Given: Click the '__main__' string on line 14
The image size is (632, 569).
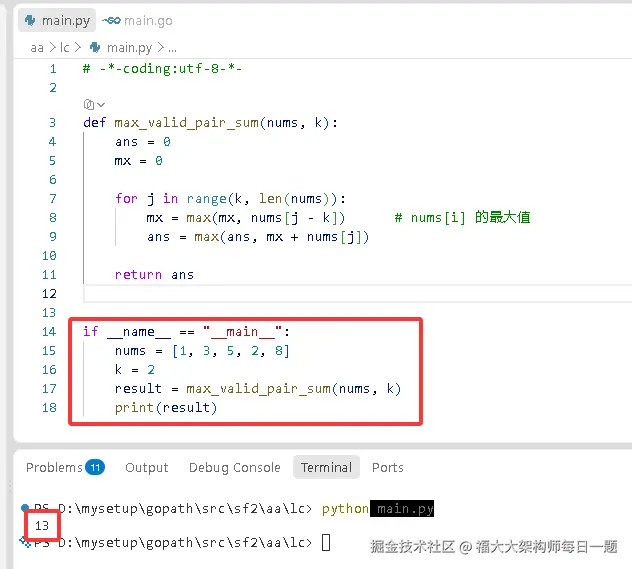Looking at the screenshot, I should [242, 332].
